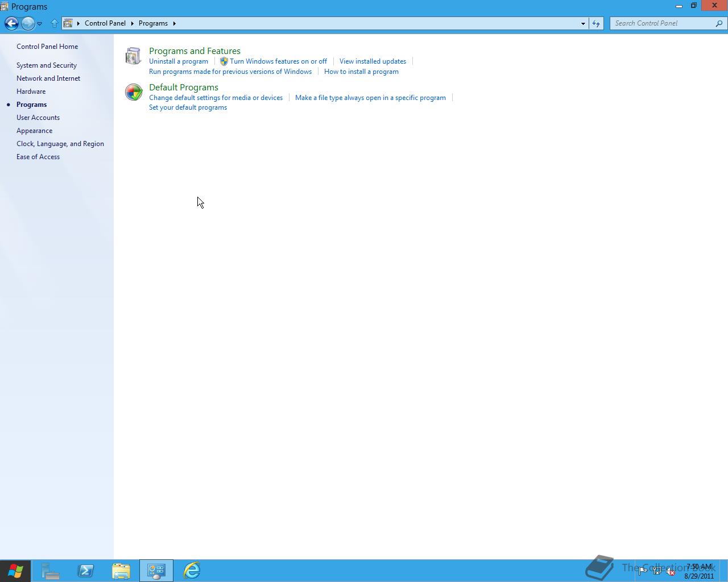
Task: Switch to Control Panel taskbar button
Action: point(156,571)
